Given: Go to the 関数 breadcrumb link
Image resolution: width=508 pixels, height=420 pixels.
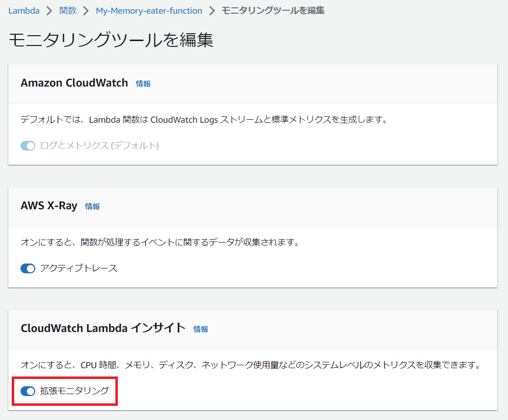Looking at the screenshot, I should pyautogui.click(x=67, y=11).
